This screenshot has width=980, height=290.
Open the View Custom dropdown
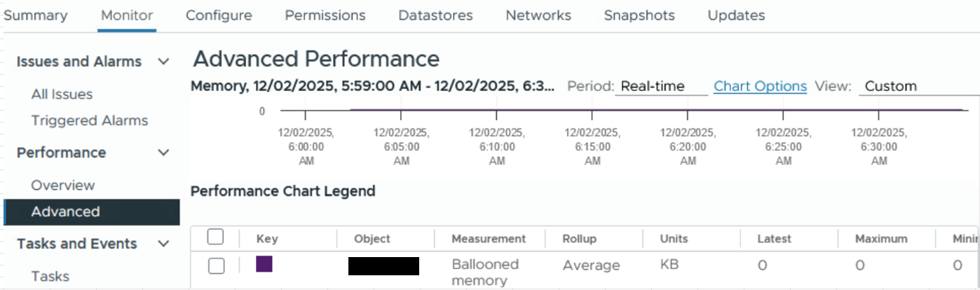[918, 86]
